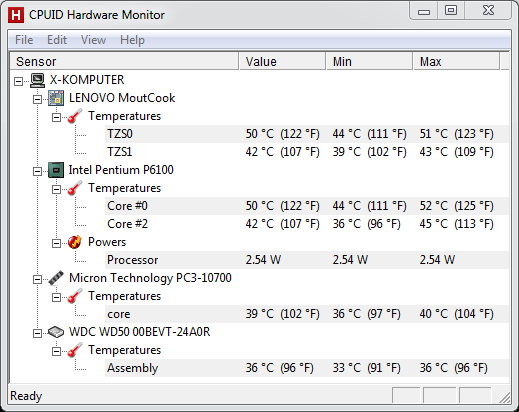Image resolution: width=519 pixels, height=412 pixels.
Task: Click the Min column header
Action: coord(369,61)
